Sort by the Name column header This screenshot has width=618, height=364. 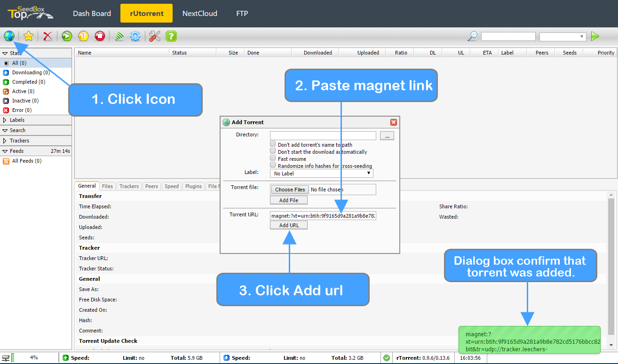[x=122, y=53]
